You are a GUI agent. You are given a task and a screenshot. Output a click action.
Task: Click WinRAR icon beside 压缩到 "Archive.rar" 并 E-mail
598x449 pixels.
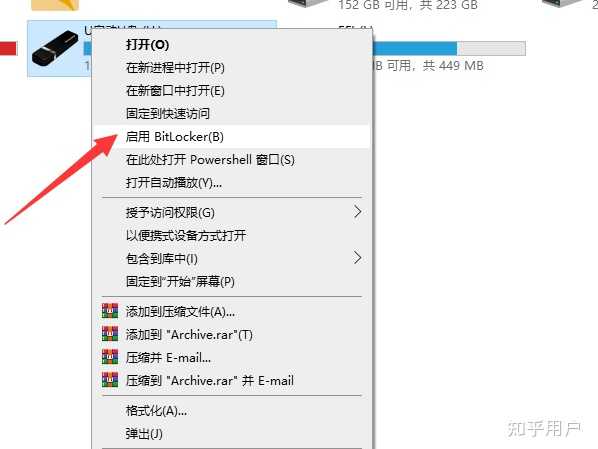pos(110,380)
